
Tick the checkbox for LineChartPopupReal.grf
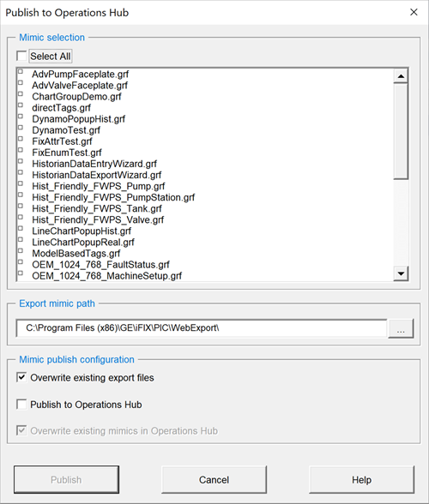[21, 239]
